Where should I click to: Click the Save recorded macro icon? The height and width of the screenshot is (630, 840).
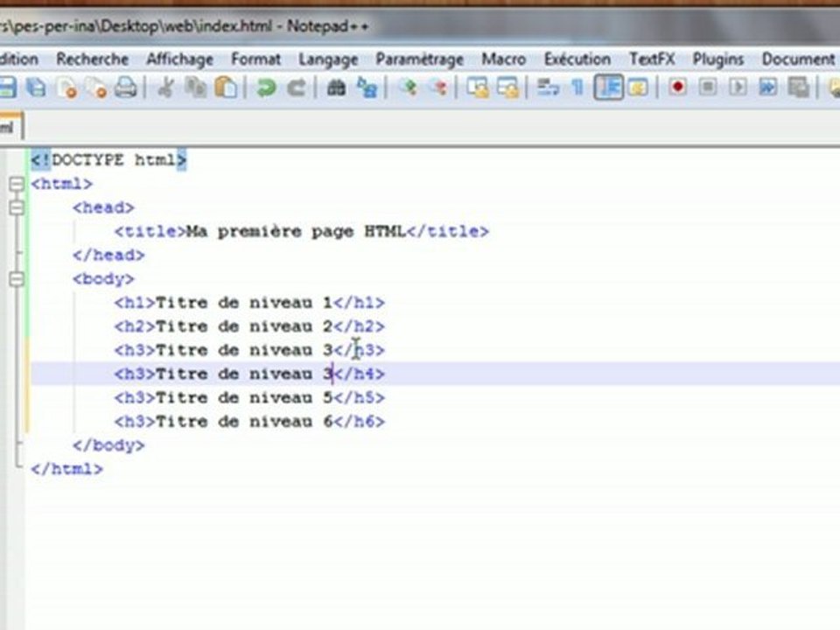pos(798,87)
